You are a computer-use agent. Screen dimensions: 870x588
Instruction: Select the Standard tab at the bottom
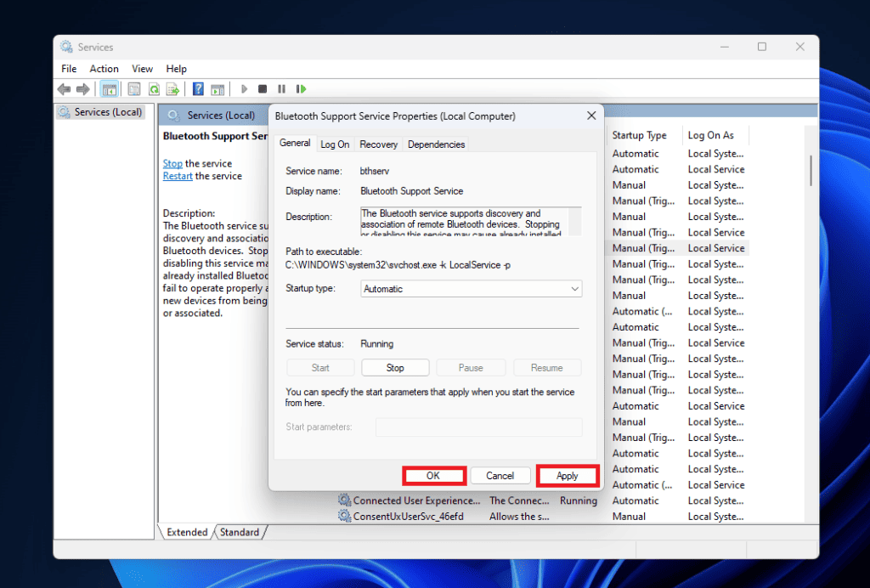click(240, 532)
